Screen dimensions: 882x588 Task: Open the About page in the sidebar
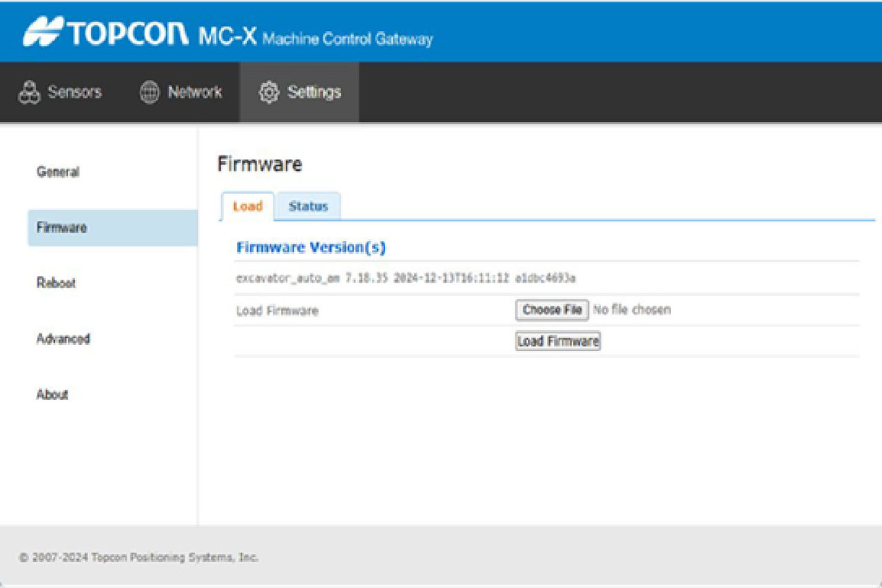(52, 395)
